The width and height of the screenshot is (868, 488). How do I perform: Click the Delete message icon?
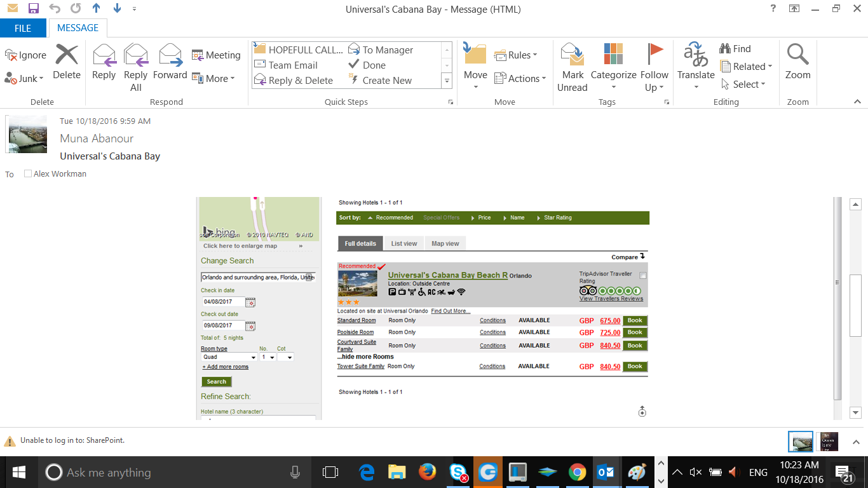point(67,55)
